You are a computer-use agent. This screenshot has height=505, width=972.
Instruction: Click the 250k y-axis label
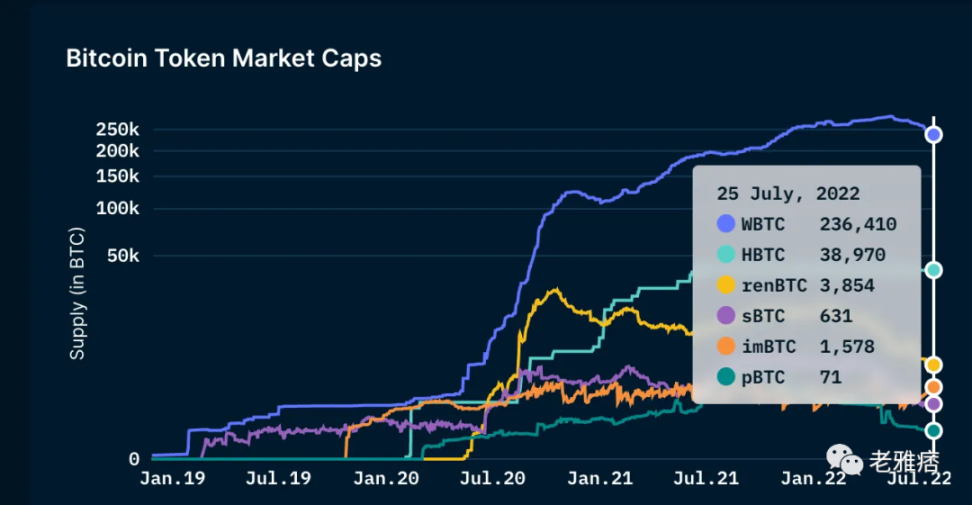pyautogui.click(x=117, y=129)
